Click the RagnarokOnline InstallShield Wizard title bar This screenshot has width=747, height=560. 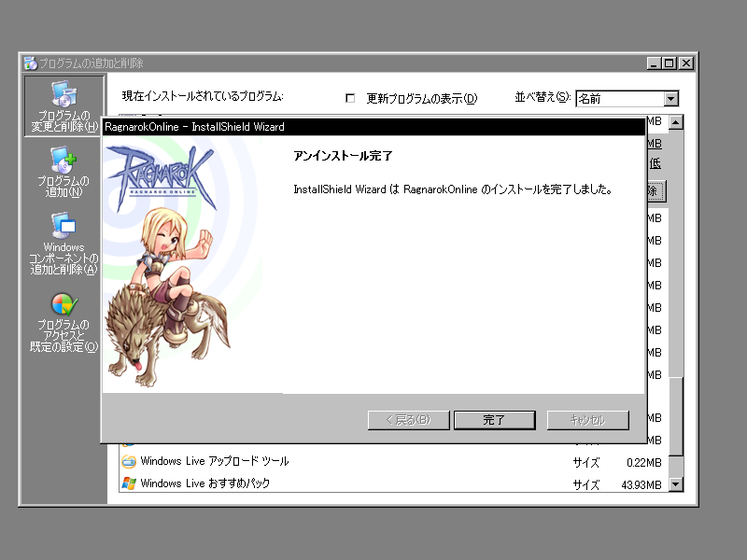(x=374, y=127)
